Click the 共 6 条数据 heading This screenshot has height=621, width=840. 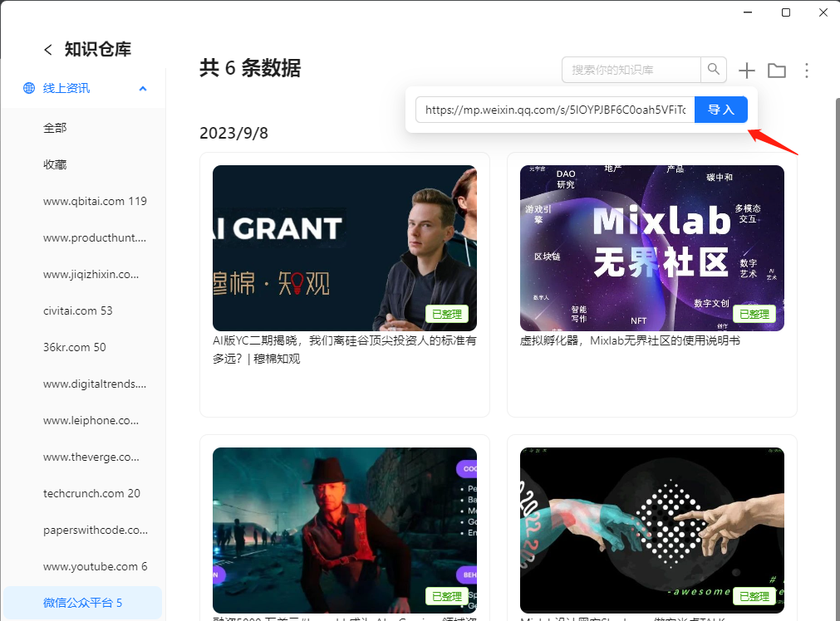[x=250, y=68]
